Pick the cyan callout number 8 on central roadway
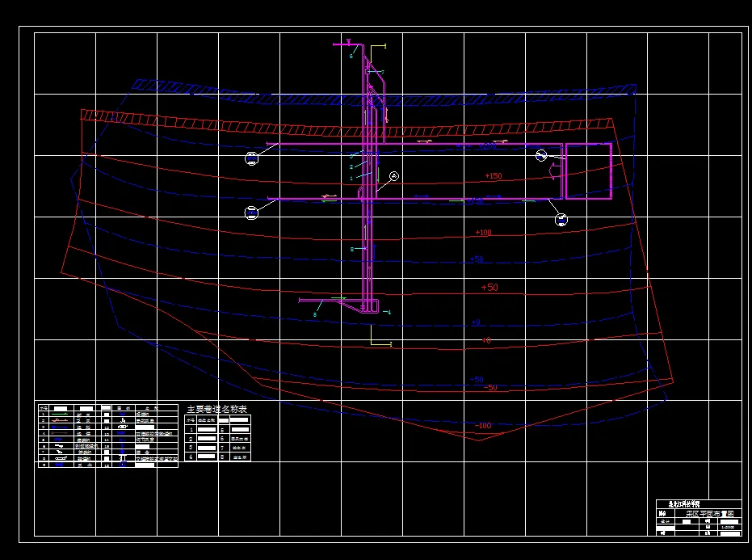752x560 pixels. 352,249
